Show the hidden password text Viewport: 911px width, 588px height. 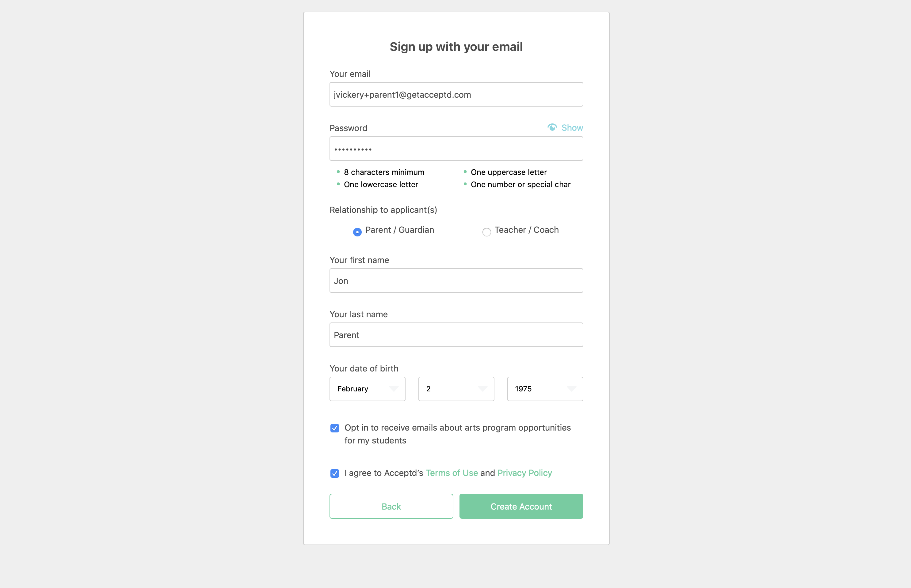pyautogui.click(x=565, y=127)
